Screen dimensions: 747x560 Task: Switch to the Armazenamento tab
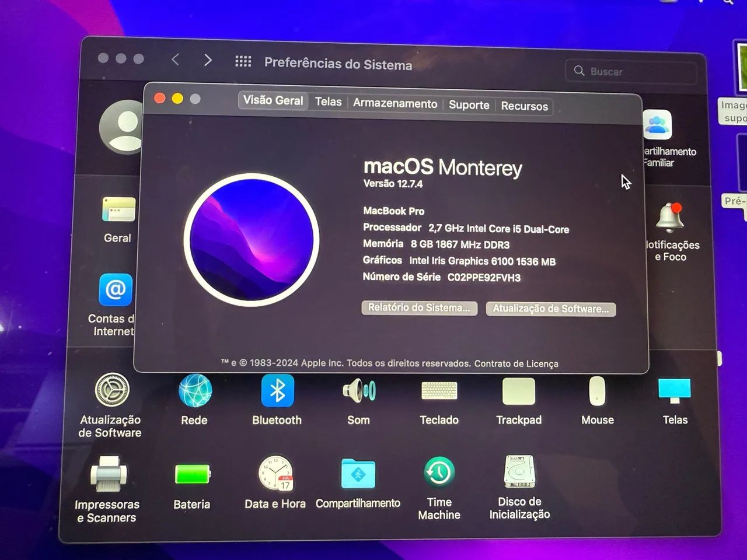pyautogui.click(x=395, y=103)
